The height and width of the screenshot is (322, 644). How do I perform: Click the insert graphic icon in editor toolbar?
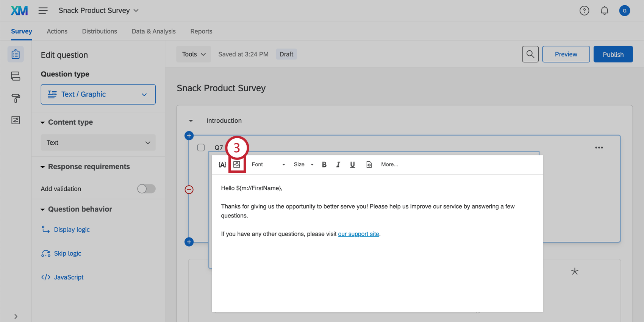(x=237, y=164)
